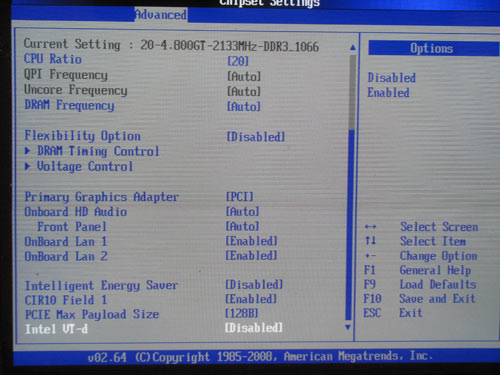This screenshot has width=500, height=375.
Task: Click the Options panel header
Action: pyautogui.click(x=433, y=48)
